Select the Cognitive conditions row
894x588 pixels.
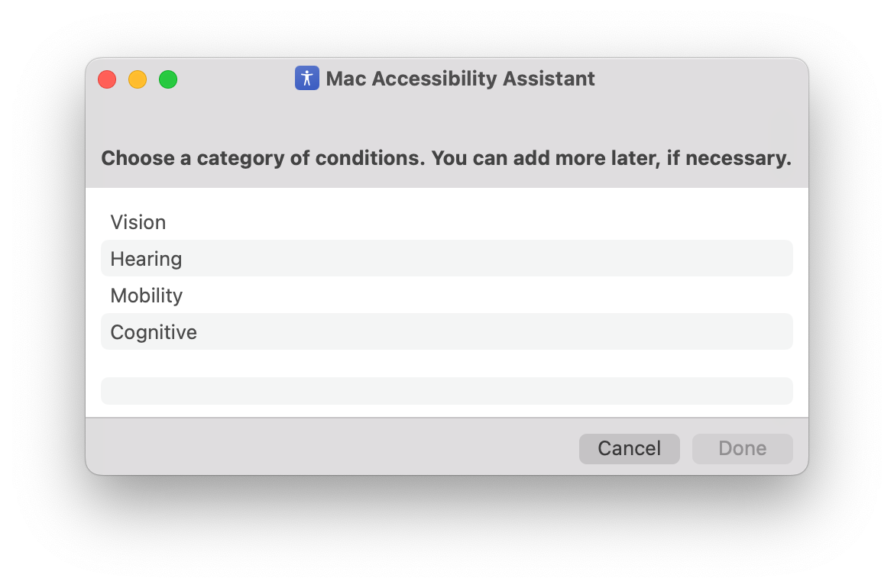tap(154, 332)
